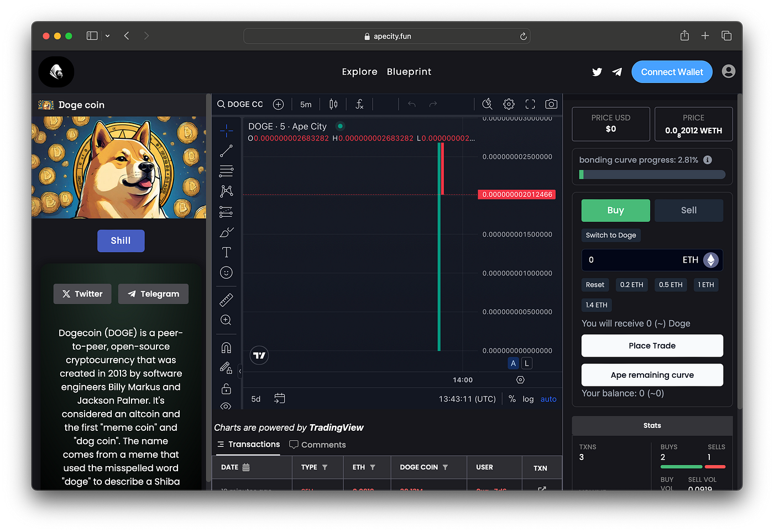774x532 pixels.
Task: Select the text annotation tool
Action: pyautogui.click(x=226, y=252)
